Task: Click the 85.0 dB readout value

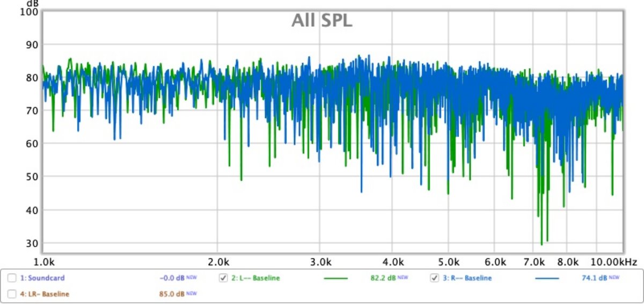Action: click(x=173, y=294)
